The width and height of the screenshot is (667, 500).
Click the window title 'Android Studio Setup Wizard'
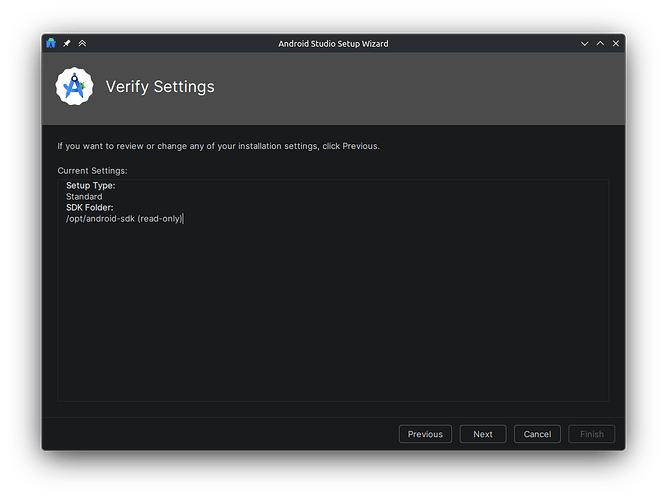coord(333,44)
